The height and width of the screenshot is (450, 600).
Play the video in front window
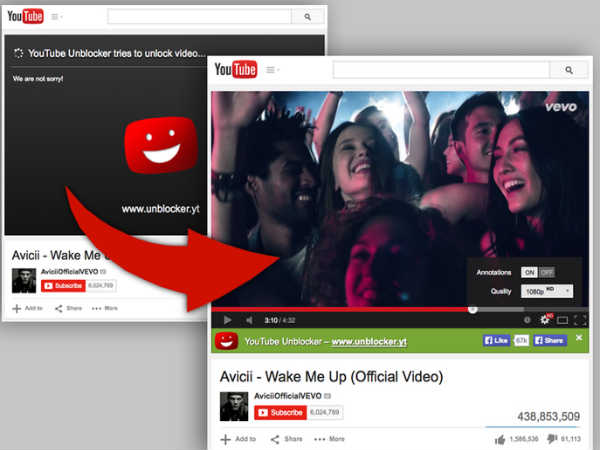(x=227, y=320)
